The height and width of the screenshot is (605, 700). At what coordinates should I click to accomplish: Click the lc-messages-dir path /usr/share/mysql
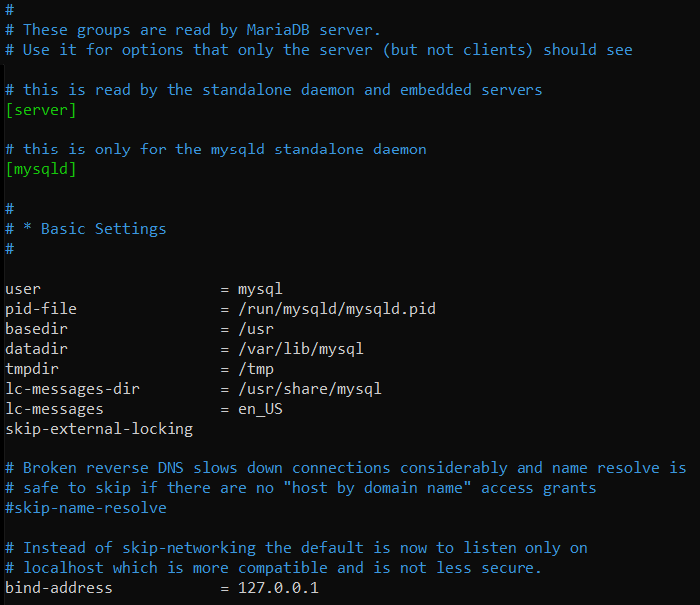pos(309,389)
